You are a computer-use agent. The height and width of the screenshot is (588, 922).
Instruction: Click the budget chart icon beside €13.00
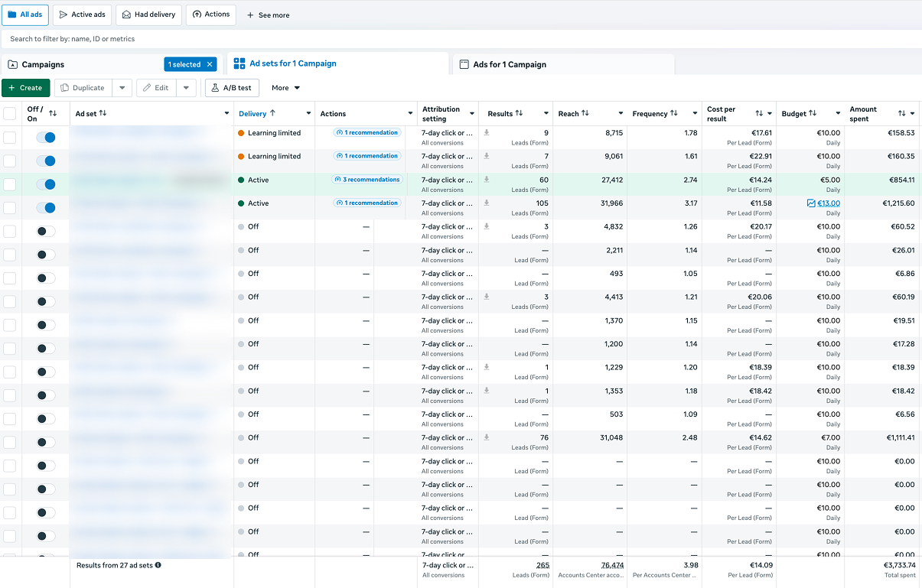(811, 203)
